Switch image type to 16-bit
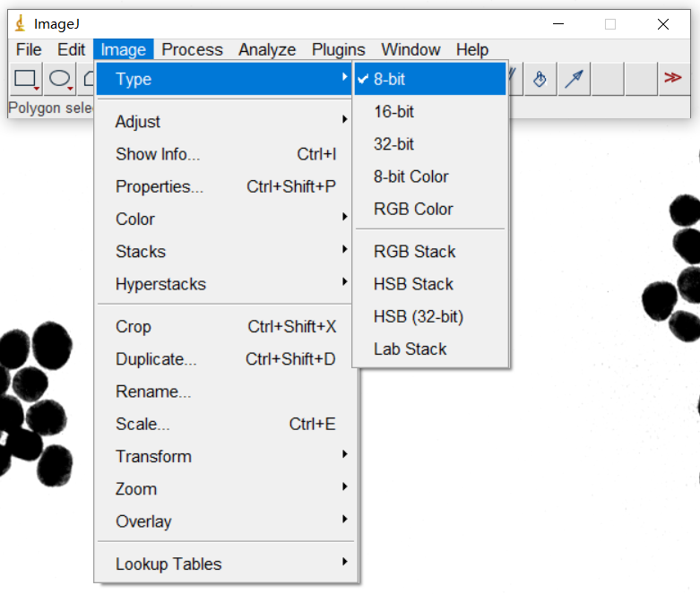700x594 pixels. [393, 112]
